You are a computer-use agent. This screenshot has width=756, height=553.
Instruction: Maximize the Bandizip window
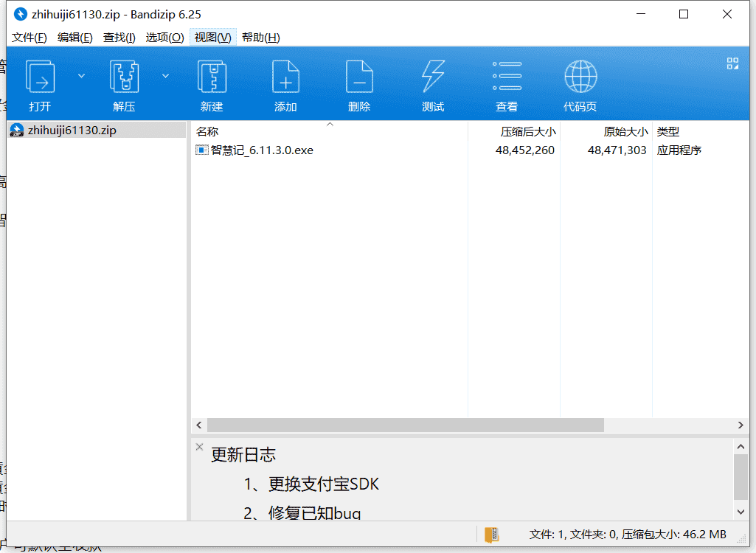pyautogui.click(x=684, y=14)
